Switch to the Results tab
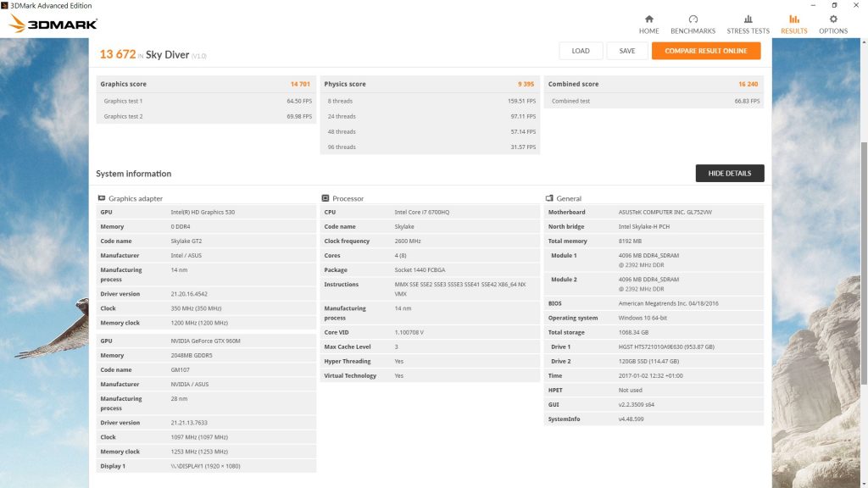The width and height of the screenshot is (868, 488). [x=793, y=25]
